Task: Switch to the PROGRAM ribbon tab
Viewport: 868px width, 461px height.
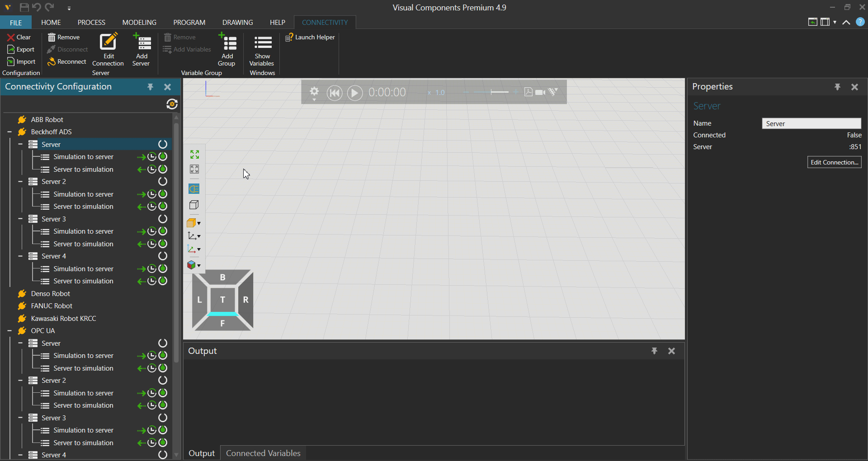Action: [189, 22]
